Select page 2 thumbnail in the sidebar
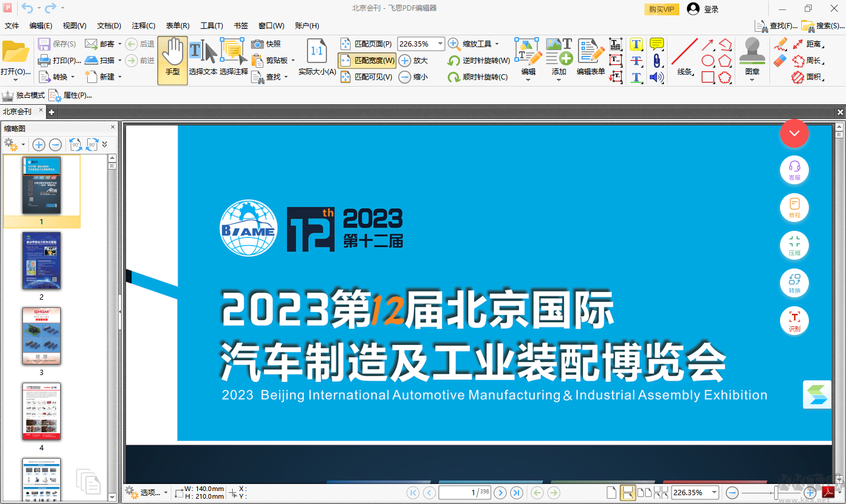This screenshot has width=846, height=504. pos(41,260)
